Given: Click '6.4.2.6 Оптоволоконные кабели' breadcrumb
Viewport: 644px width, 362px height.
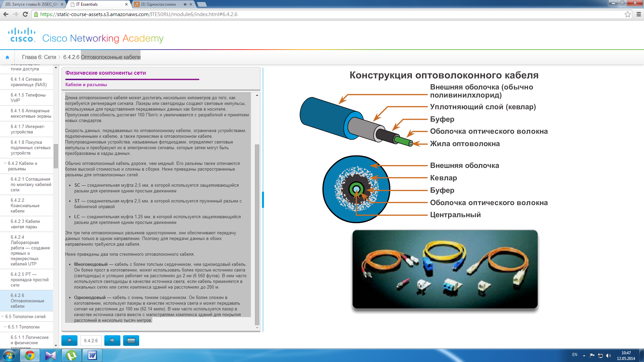Looking at the screenshot, I should tap(102, 57).
